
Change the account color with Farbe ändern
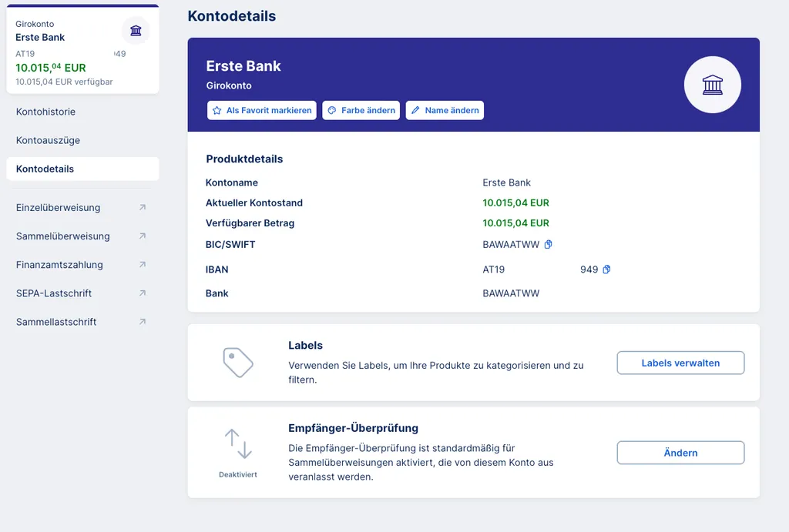coord(361,110)
